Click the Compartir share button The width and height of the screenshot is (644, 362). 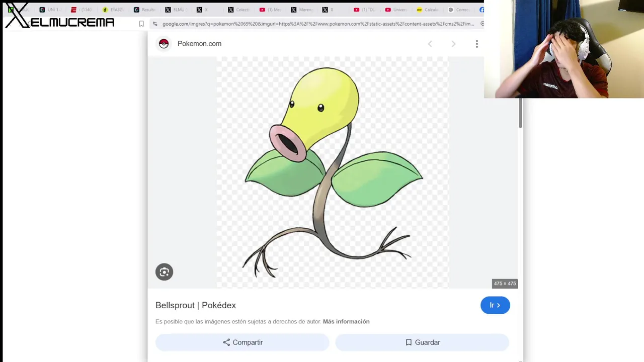coord(243,342)
